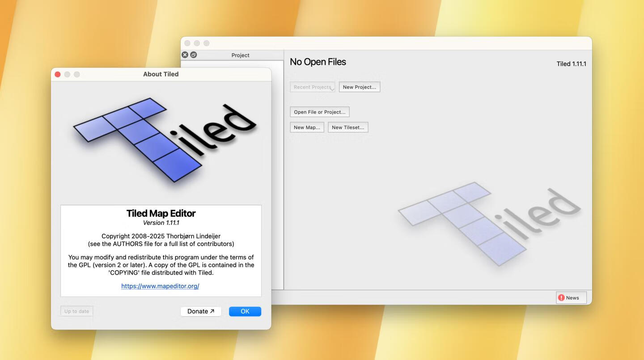Click the red News alert icon
Viewport: 644px width, 360px height.
[561, 298]
